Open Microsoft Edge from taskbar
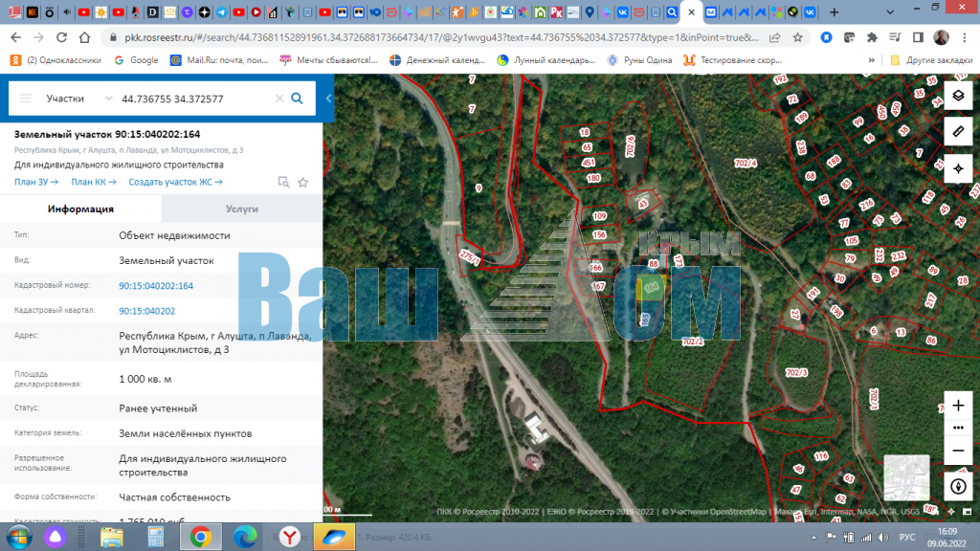This screenshot has height=551, width=980. point(245,537)
